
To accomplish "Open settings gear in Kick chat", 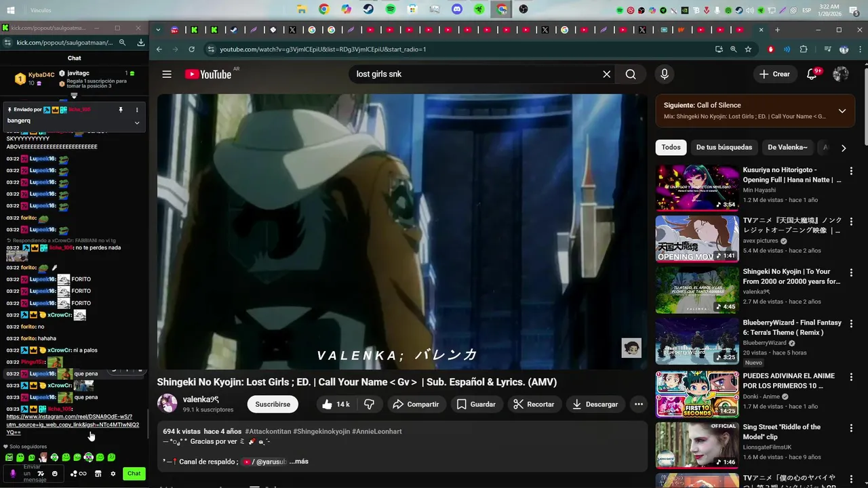I will pos(113,474).
